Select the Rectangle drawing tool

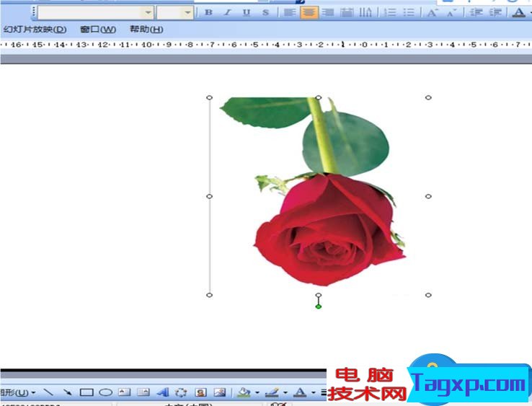87,393
